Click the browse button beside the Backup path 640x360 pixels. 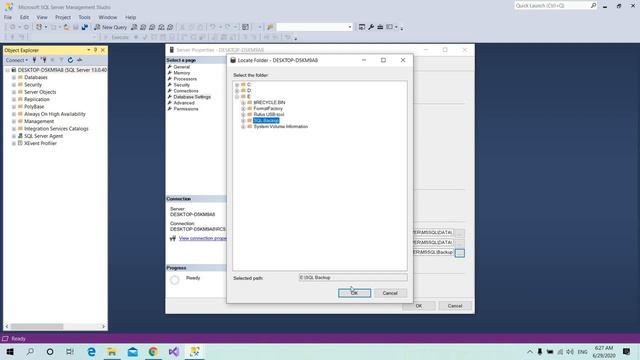tap(460, 253)
